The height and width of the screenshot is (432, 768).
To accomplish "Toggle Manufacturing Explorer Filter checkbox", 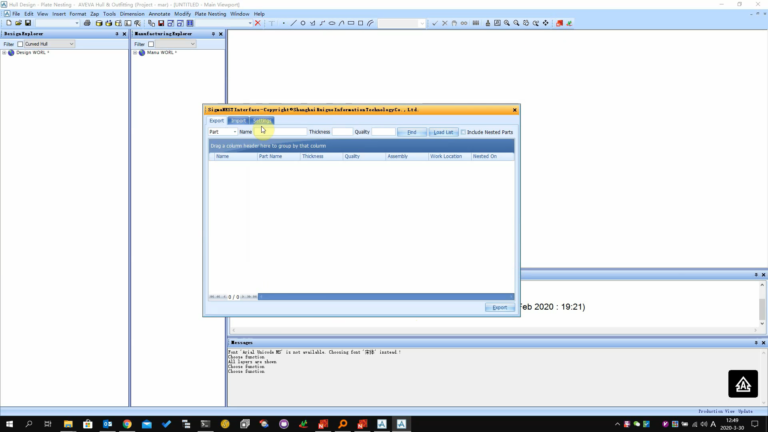I will coord(151,44).
